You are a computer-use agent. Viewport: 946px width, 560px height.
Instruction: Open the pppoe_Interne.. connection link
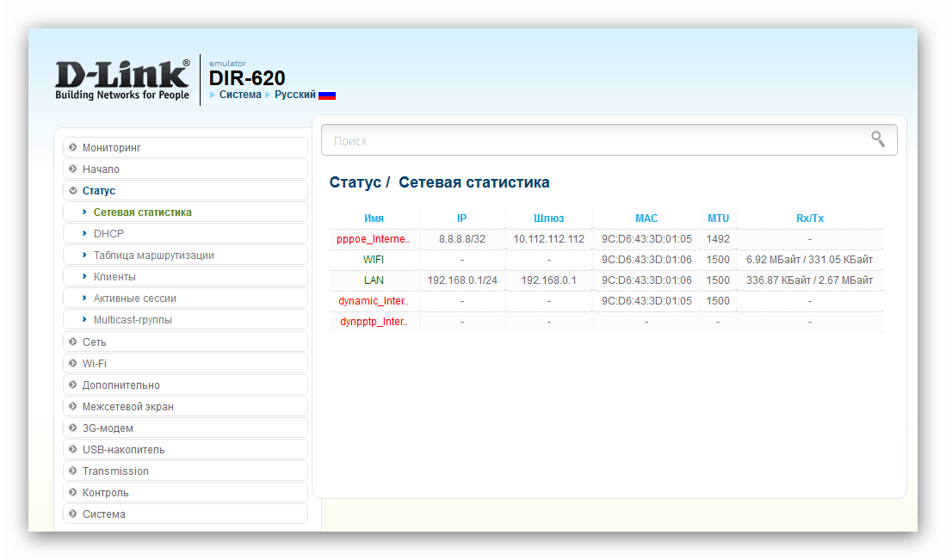pos(374,239)
